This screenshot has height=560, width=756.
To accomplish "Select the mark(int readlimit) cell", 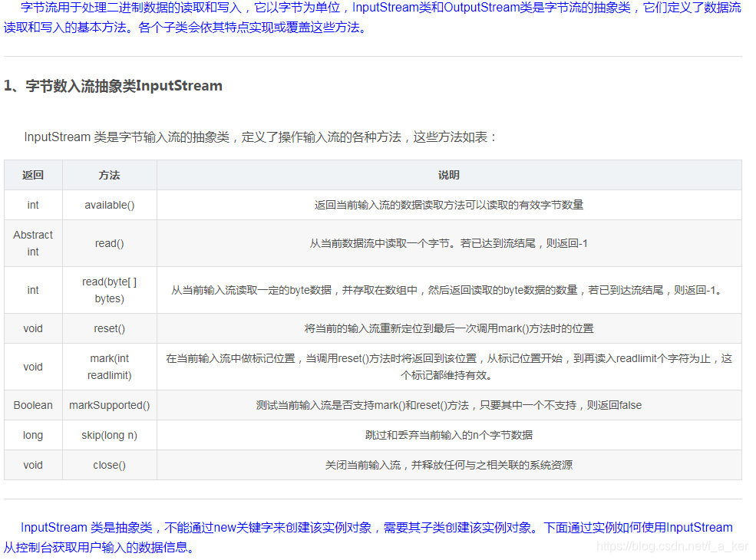I will point(109,367).
